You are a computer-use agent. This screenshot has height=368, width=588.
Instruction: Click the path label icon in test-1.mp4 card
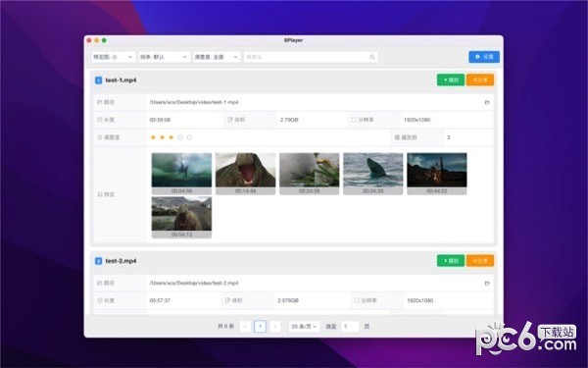tap(100, 102)
